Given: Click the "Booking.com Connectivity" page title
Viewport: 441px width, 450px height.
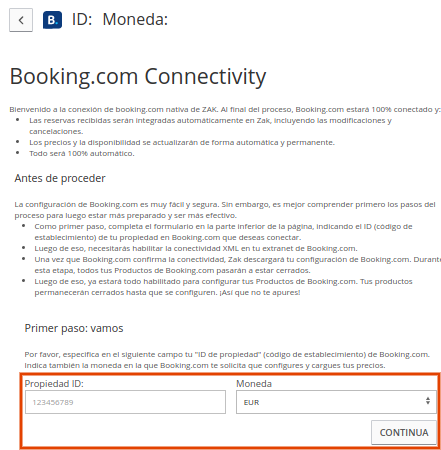Looking at the screenshot, I should pos(138,77).
